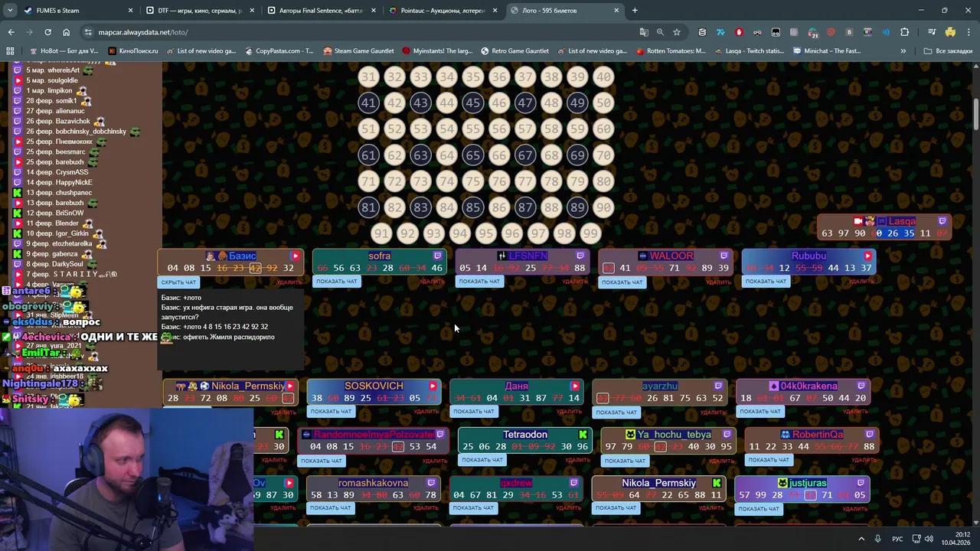The image size is (980, 551).
Task: Toggle lotto ball number 66
Action: coord(499,155)
